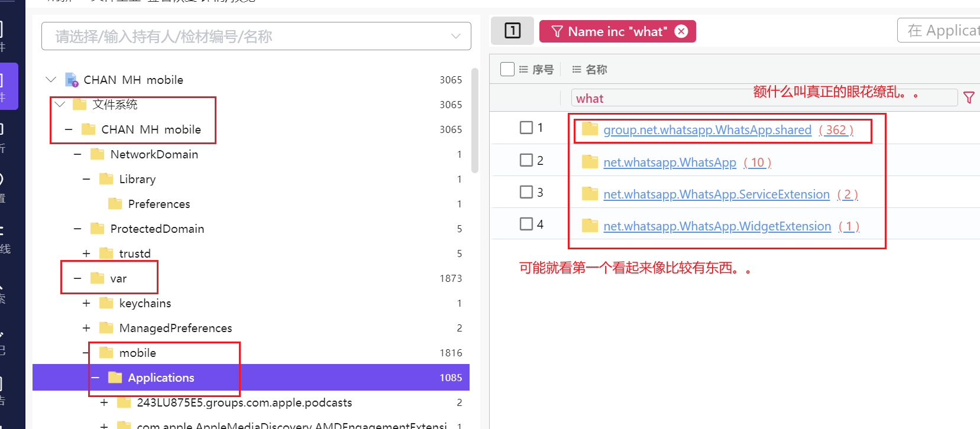980x429 pixels.
Task: Click the 名称 column sort icon
Action: pyautogui.click(x=577, y=70)
